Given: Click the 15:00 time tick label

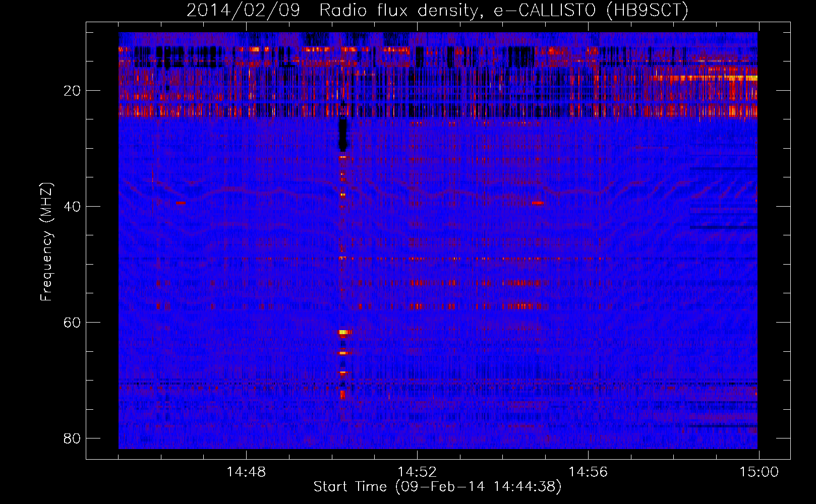Looking at the screenshot, I should tap(759, 472).
